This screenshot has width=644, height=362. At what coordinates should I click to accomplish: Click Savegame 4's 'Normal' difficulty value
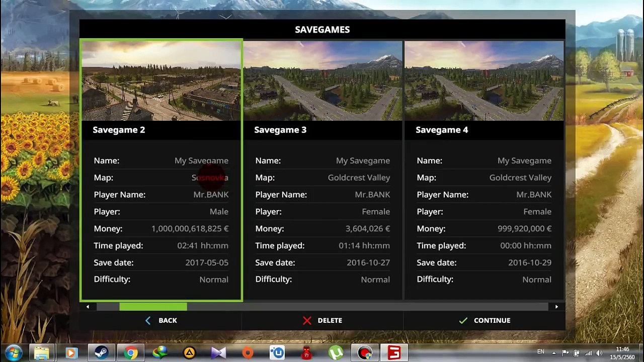click(x=537, y=280)
